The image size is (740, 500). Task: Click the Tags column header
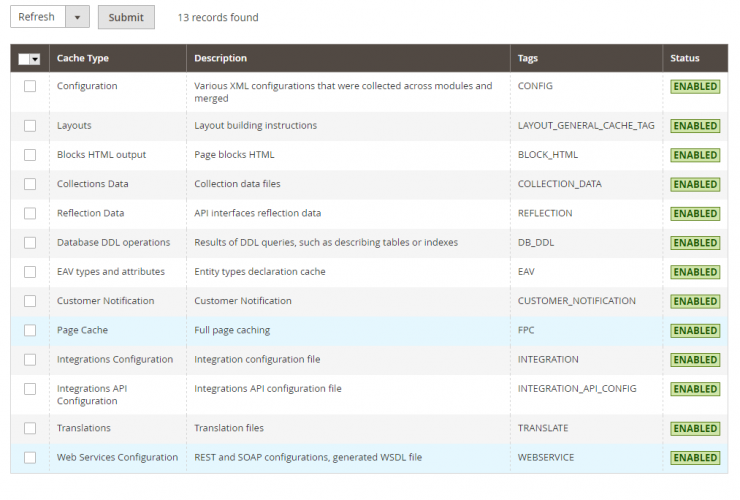(528, 58)
